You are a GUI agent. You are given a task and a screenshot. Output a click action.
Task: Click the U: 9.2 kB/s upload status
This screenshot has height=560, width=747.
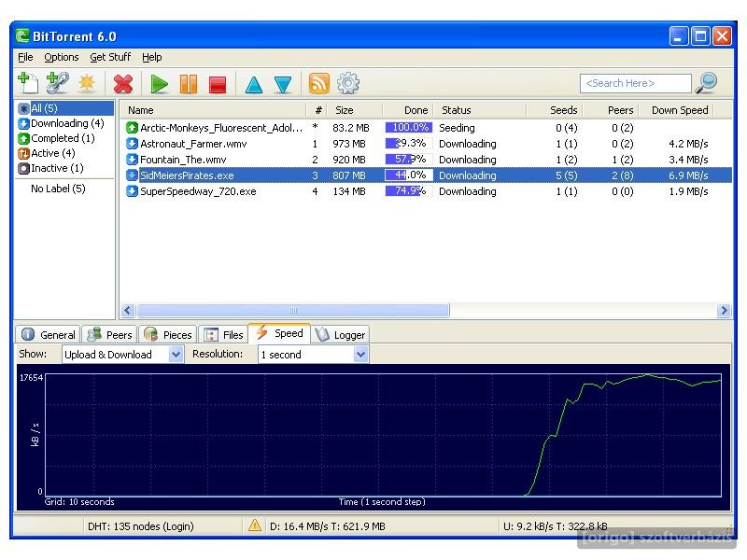tap(556, 526)
